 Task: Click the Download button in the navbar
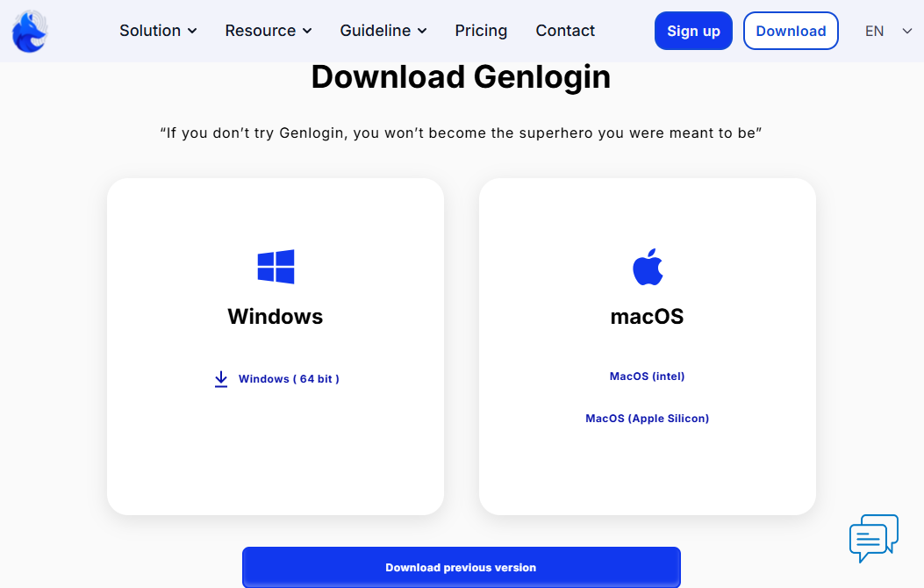tap(791, 31)
